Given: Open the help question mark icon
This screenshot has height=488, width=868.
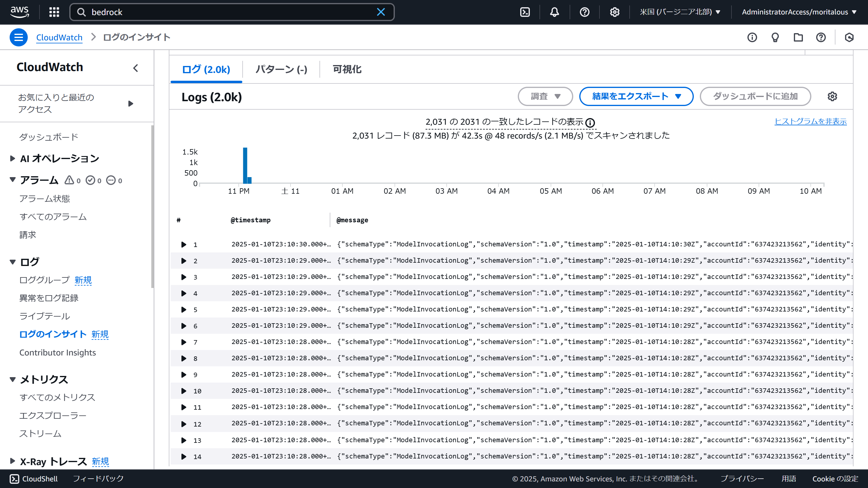Looking at the screenshot, I should (821, 37).
